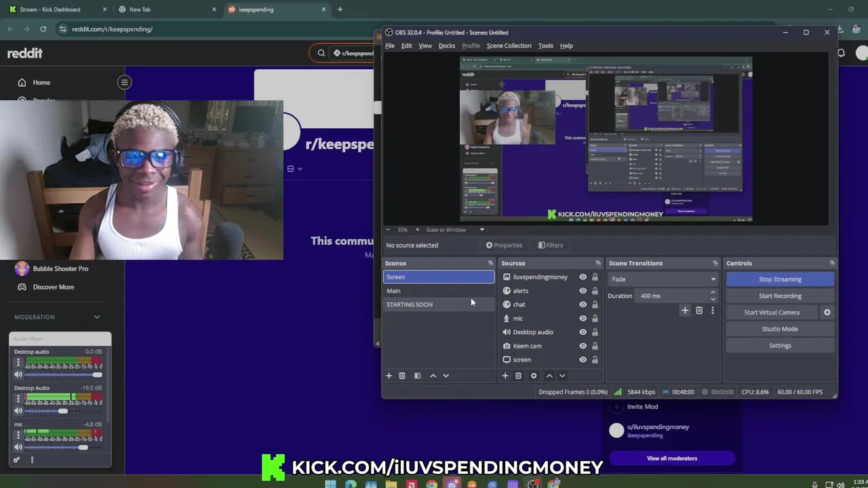Viewport: 868px width, 488px height.
Task: Float the Sources dock
Action: point(598,263)
